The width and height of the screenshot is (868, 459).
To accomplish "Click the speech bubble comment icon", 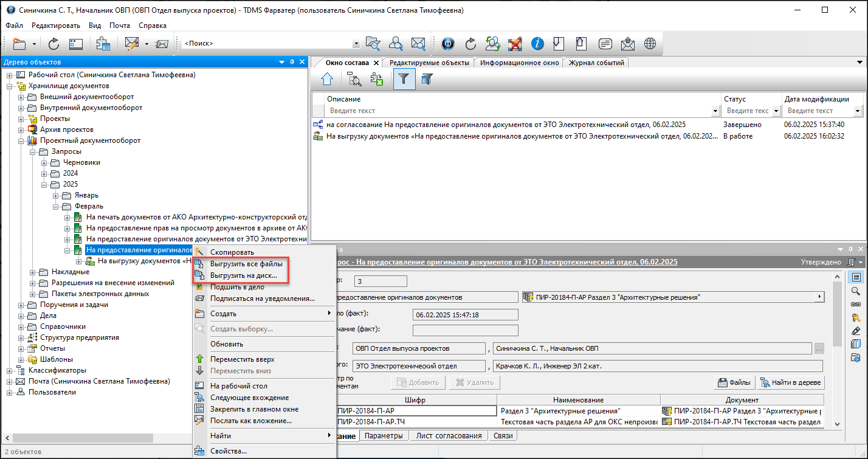I will point(605,44).
